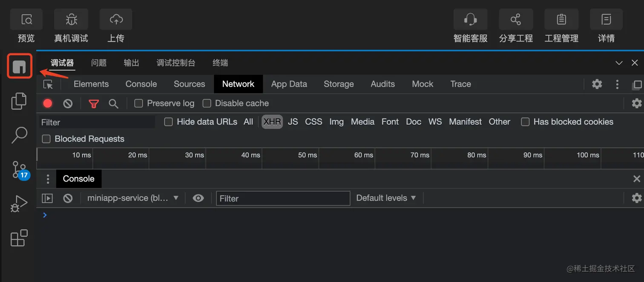Check Blocked Requests
Image resolution: width=644 pixels, height=282 pixels.
46,139
